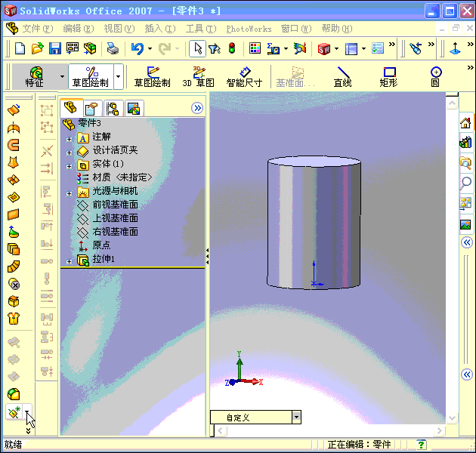Pick the Circle (圆) sketch tool
Screen dimensions: 476x453
(x=436, y=77)
